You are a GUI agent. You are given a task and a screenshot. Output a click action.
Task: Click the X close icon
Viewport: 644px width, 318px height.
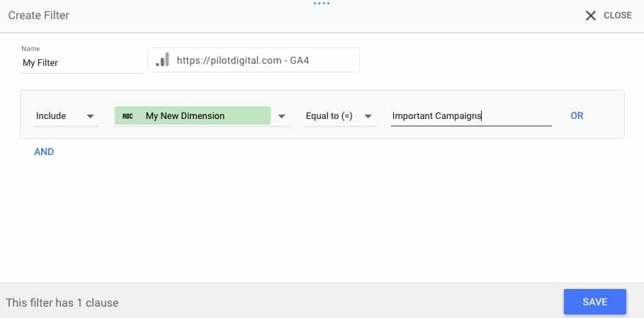pyautogui.click(x=590, y=16)
